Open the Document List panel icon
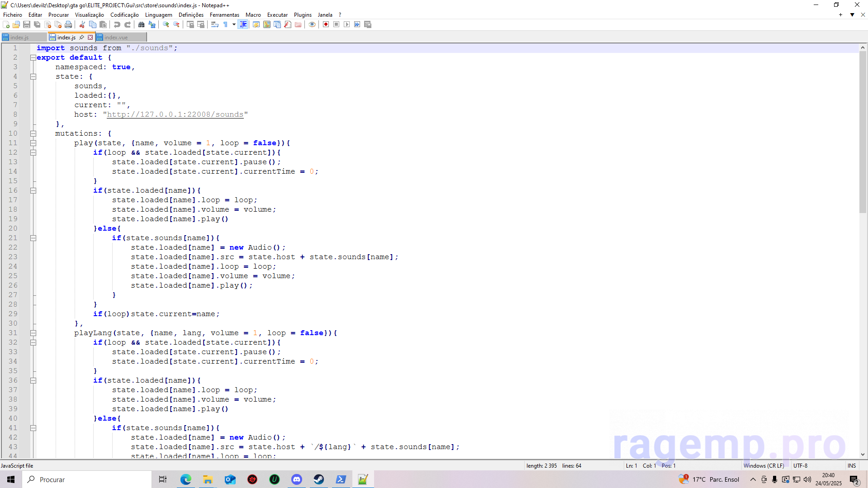Viewport: 868px width, 488px height. pyautogui.click(x=277, y=24)
